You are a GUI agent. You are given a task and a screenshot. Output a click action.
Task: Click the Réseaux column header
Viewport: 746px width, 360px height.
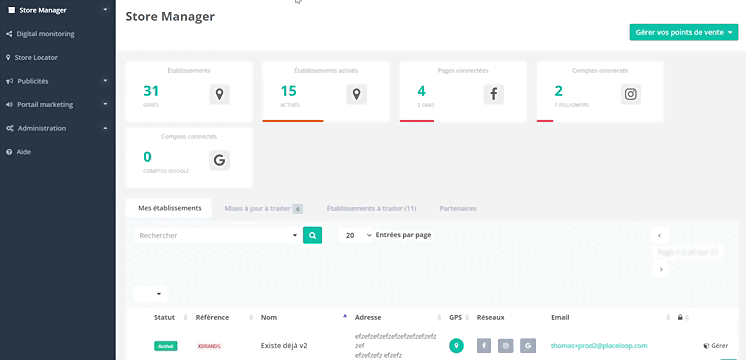pyautogui.click(x=491, y=317)
